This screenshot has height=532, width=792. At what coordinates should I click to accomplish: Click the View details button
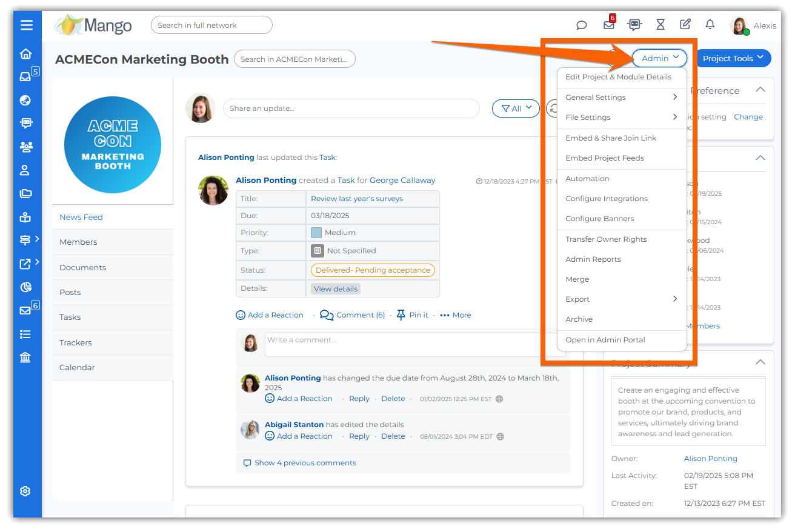[336, 289]
